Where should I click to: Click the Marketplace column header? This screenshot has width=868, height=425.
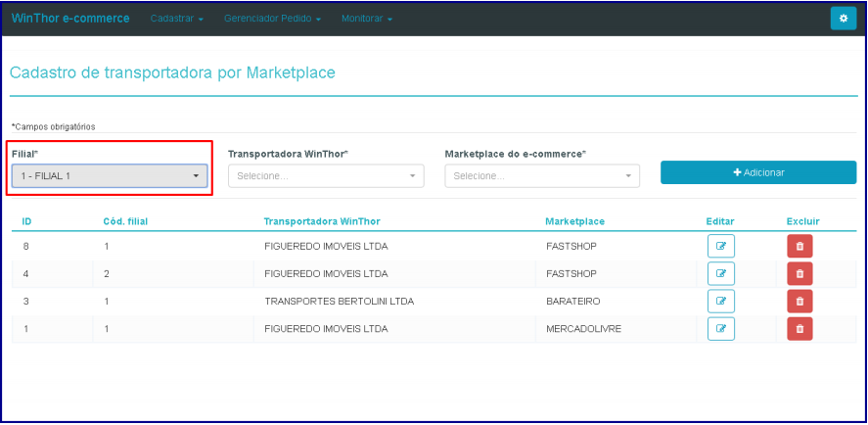click(574, 221)
